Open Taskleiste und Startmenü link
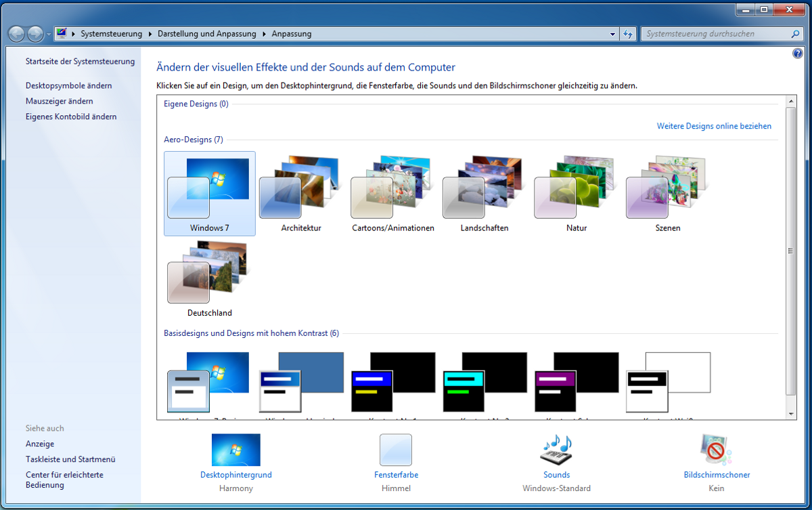The width and height of the screenshot is (812, 510). [x=70, y=459]
